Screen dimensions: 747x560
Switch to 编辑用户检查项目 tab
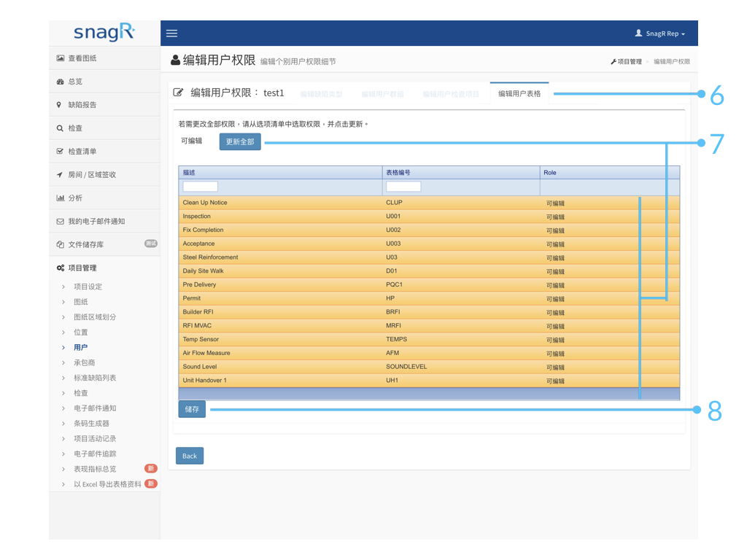coord(451,94)
